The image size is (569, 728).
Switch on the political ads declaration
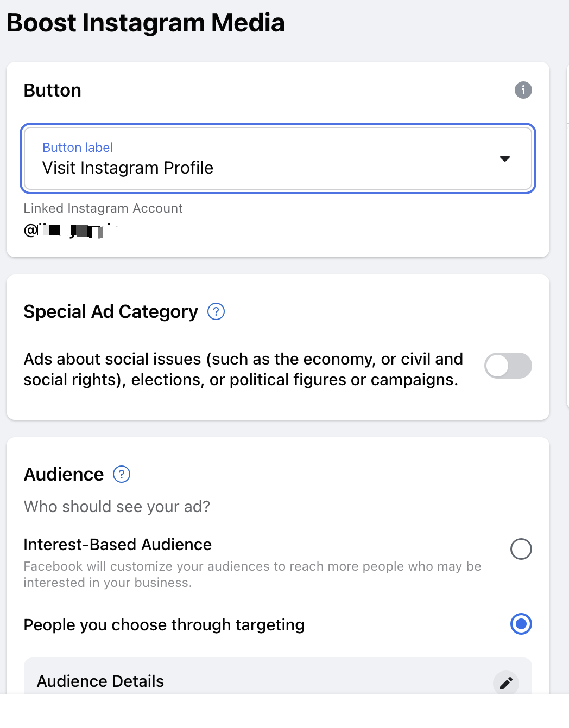click(508, 366)
